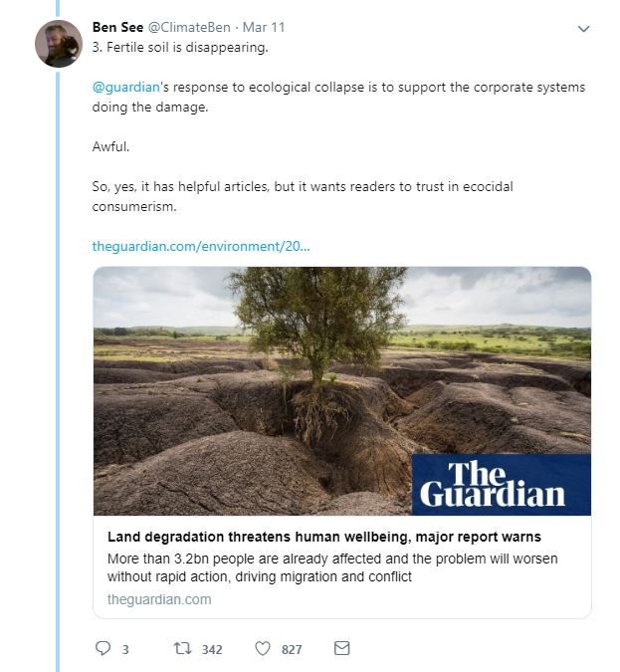620x672 pixels.
Task: Click the reply count of 3
Action: [x=125, y=649]
